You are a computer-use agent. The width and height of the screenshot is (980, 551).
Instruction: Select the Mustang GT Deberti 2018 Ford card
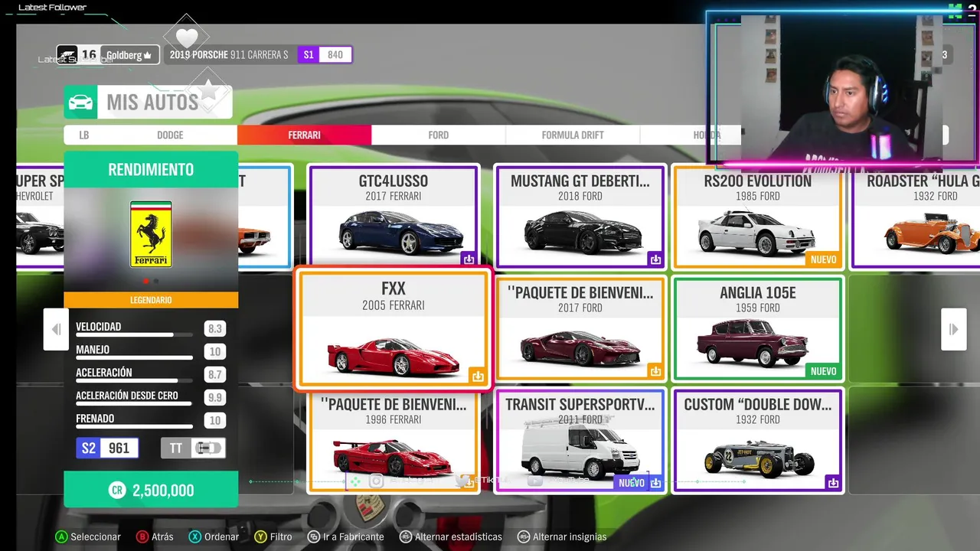[580, 217]
